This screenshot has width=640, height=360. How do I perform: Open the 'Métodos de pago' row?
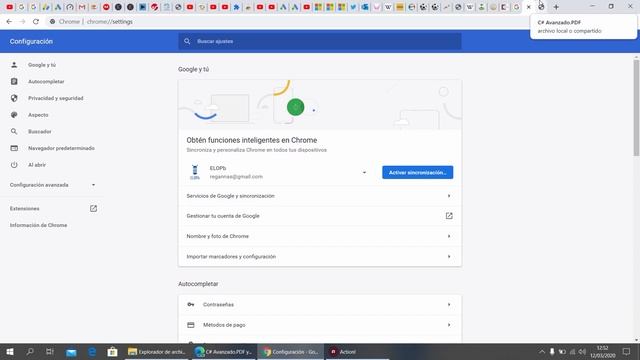[x=320, y=325]
